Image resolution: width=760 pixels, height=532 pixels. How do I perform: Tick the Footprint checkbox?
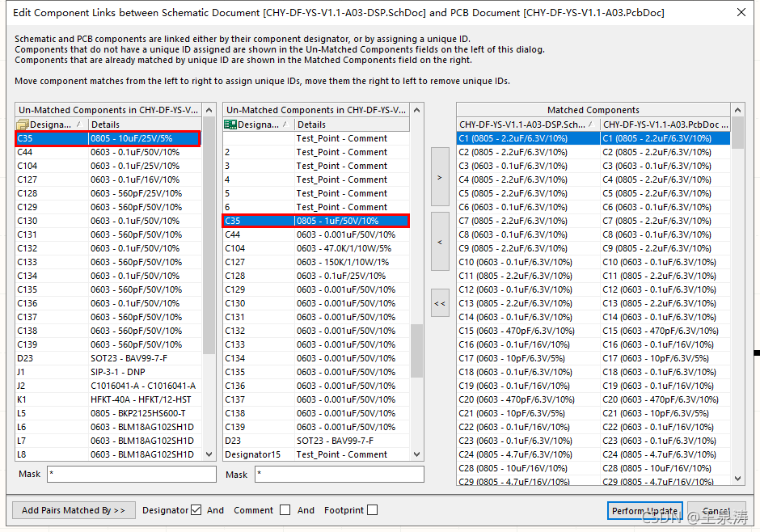tap(372, 510)
